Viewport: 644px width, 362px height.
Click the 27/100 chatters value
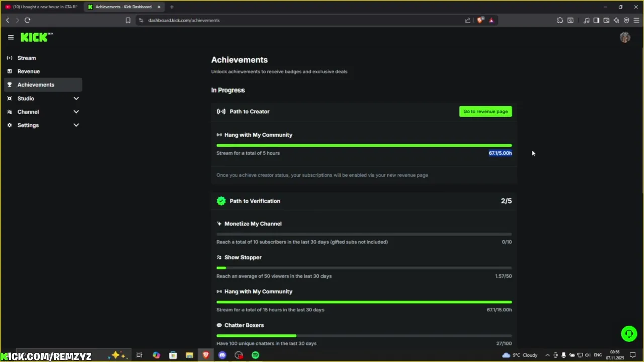coord(504,343)
